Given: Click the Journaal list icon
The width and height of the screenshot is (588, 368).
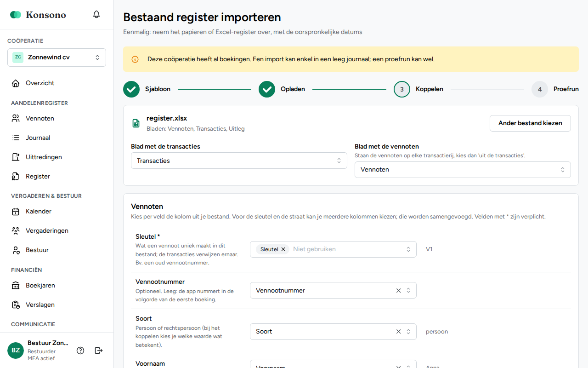Looking at the screenshot, I should coord(16,138).
